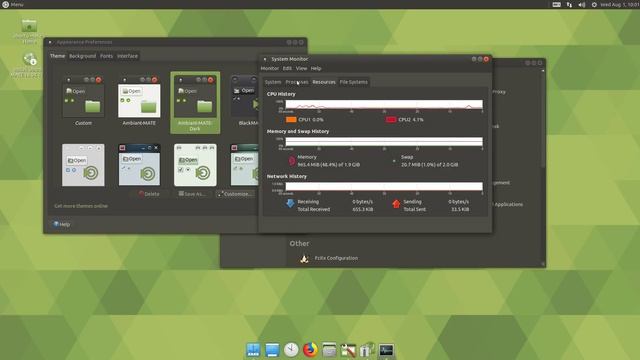Open the Edit menu in System Monitor
640x360 pixels.
pyautogui.click(x=287, y=69)
